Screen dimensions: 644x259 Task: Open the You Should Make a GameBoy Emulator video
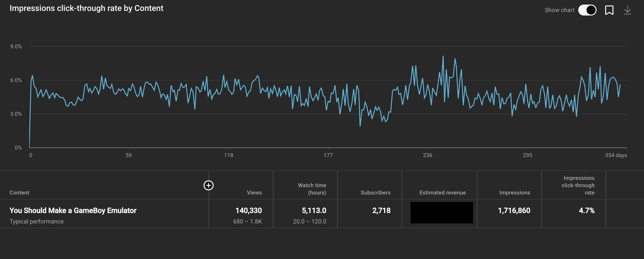(x=73, y=210)
